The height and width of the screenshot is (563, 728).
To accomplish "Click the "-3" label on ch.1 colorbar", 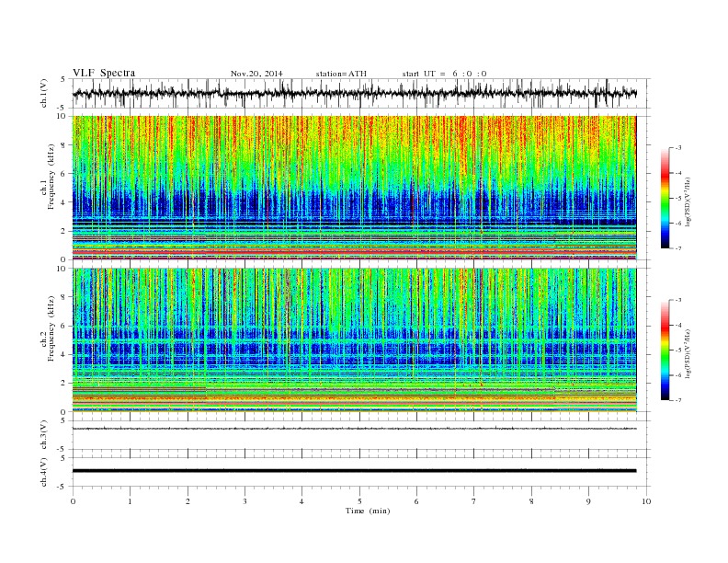I will (x=677, y=148).
